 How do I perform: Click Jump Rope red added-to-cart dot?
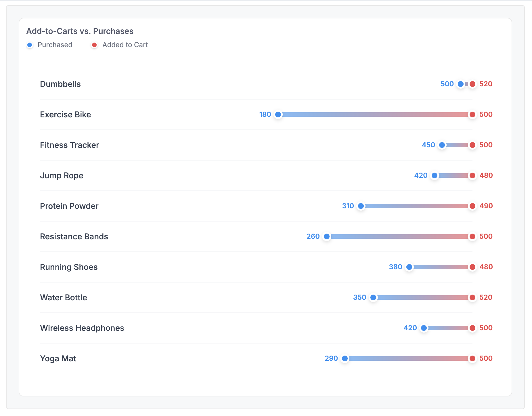coord(472,175)
